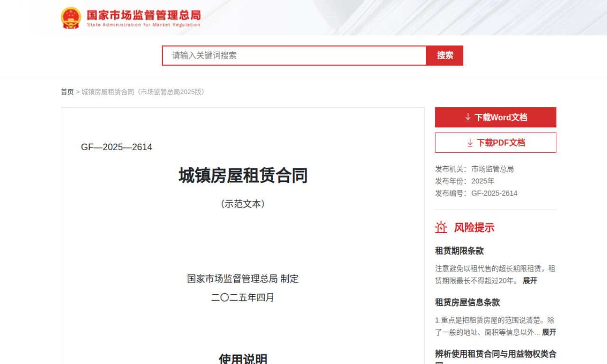Click the breadcrumb item 城镇房屋租赁合同（市场监管总局2025版）
The image size is (607, 364).
pos(144,92)
